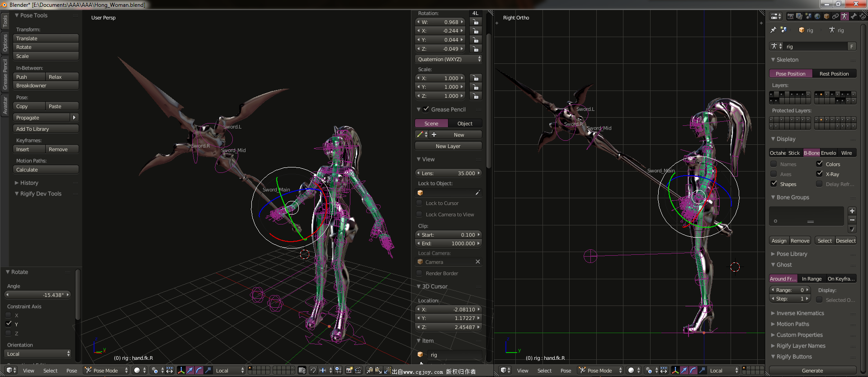Toggle the Y constraint axis checkbox
This screenshot has height=377, width=868.
click(x=9, y=324)
